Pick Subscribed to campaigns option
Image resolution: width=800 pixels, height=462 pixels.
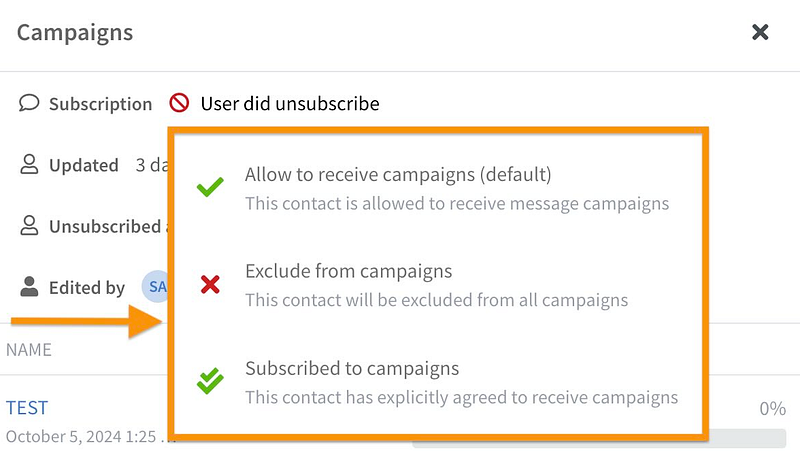[x=352, y=368]
